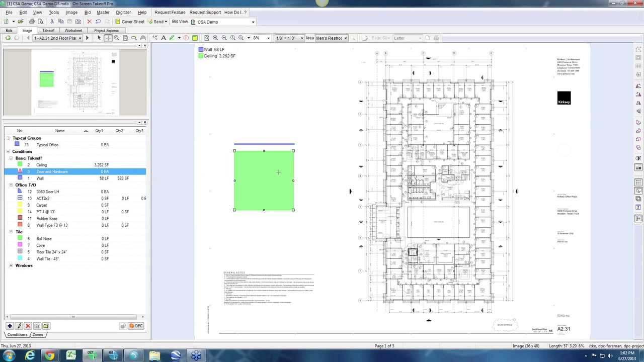Open Excel from the taskbar
Image resolution: width=644 pixels, height=362 pixels.
pyautogui.click(x=71, y=355)
